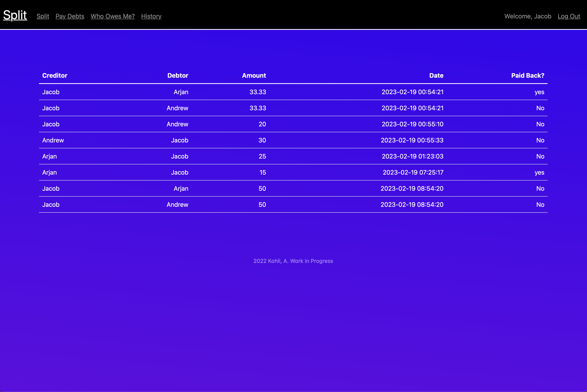
Task: Go to Pay Debts page
Action: pyautogui.click(x=70, y=16)
